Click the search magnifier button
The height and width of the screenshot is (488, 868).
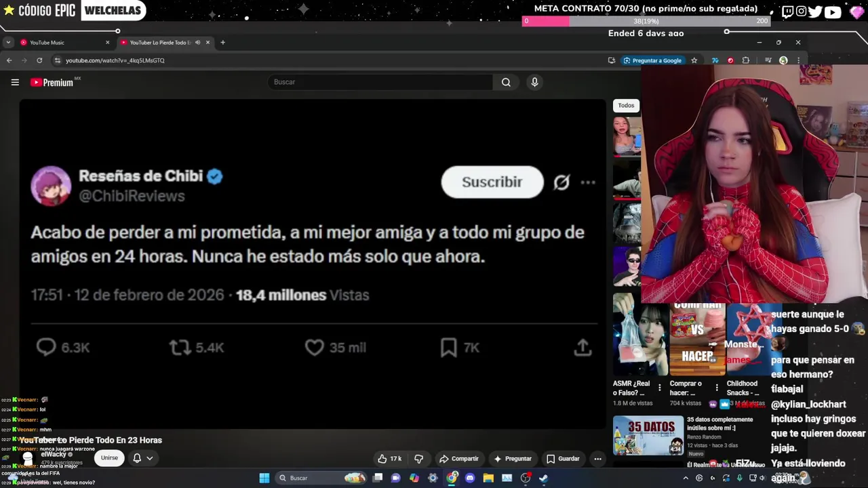click(506, 82)
